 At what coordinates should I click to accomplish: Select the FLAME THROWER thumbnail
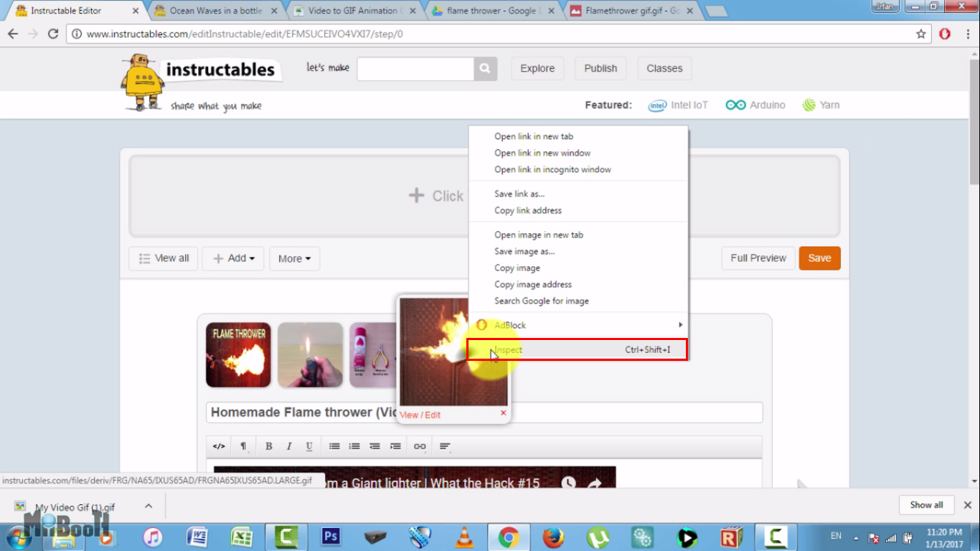[238, 355]
